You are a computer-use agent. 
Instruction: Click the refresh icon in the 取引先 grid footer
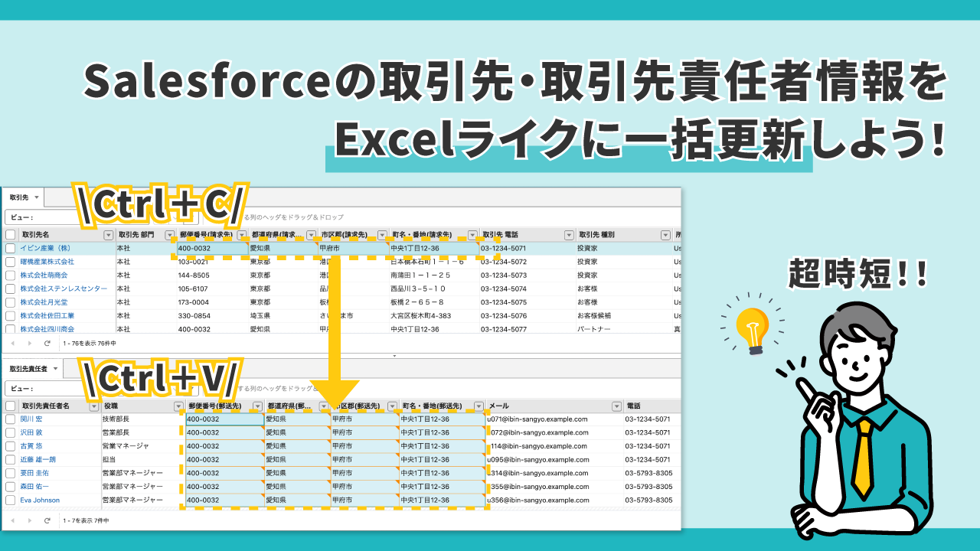coord(47,344)
